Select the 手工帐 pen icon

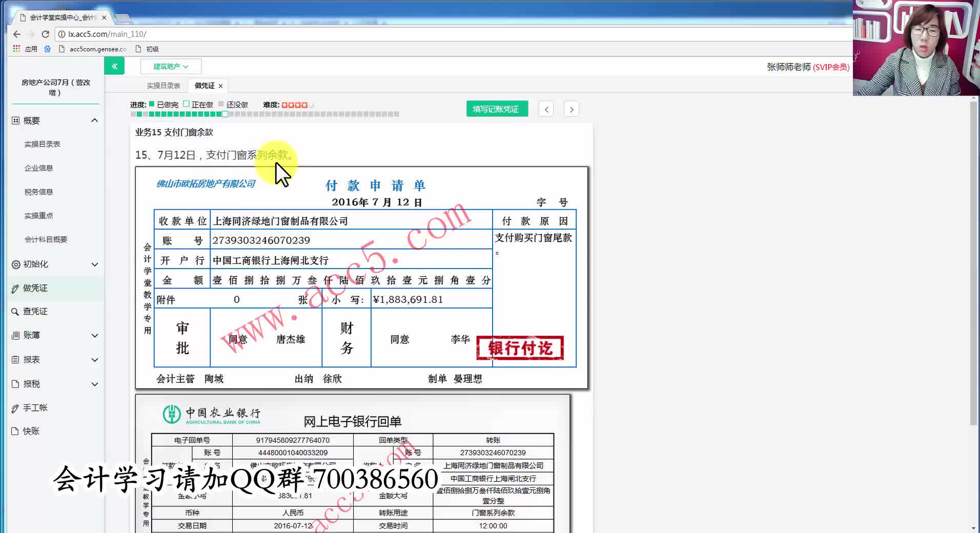coord(15,407)
